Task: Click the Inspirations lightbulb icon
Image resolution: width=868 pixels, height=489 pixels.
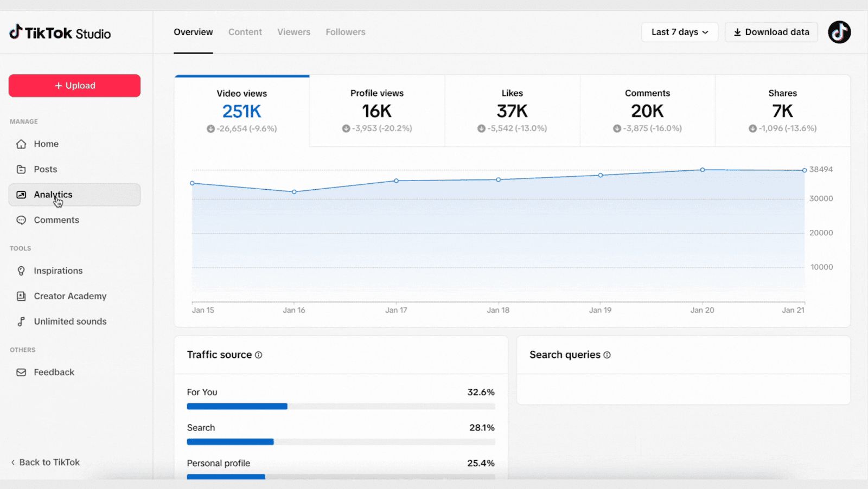Action: [x=21, y=271]
